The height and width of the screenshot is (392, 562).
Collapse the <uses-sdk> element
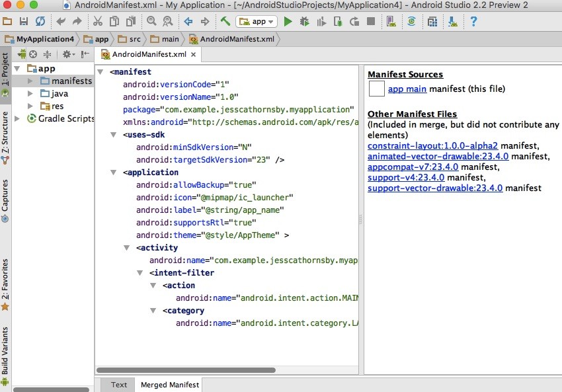(113, 135)
